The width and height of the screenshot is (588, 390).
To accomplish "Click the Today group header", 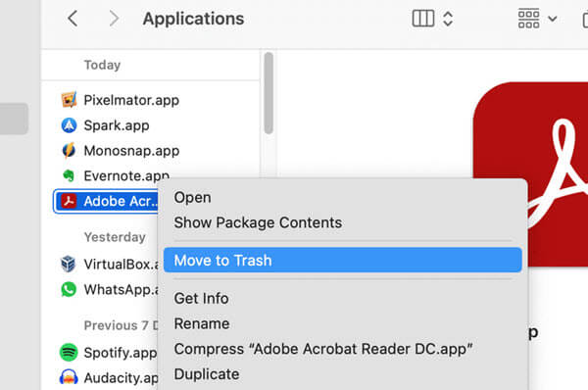I will point(102,65).
